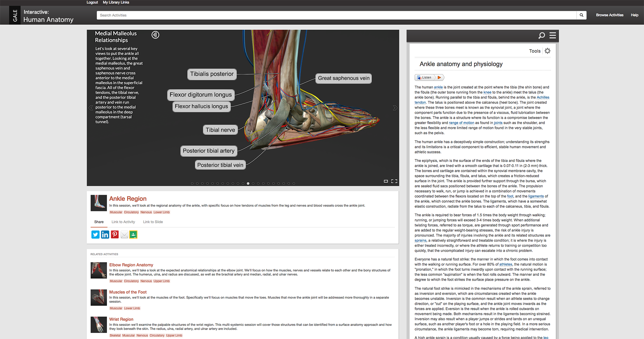Image resolution: width=644 pixels, height=339 pixels.
Task: Open the Wrist Region thumbnail
Action: (99, 325)
